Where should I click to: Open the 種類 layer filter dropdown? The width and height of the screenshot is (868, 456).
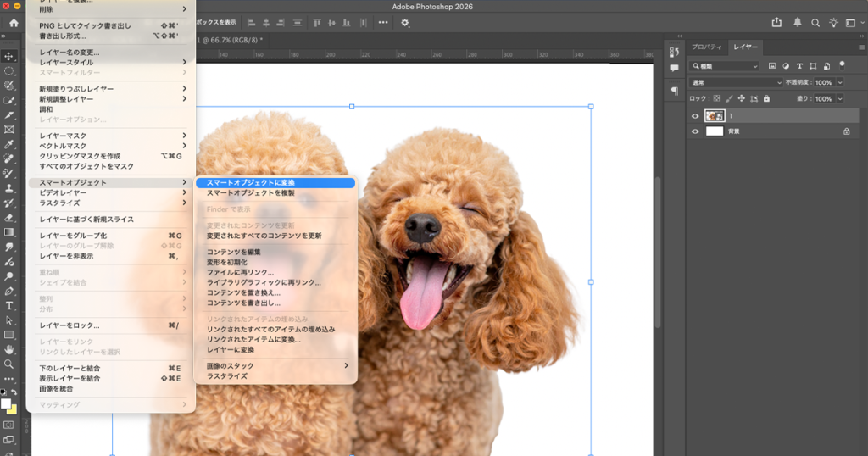[x=726, y=66]
